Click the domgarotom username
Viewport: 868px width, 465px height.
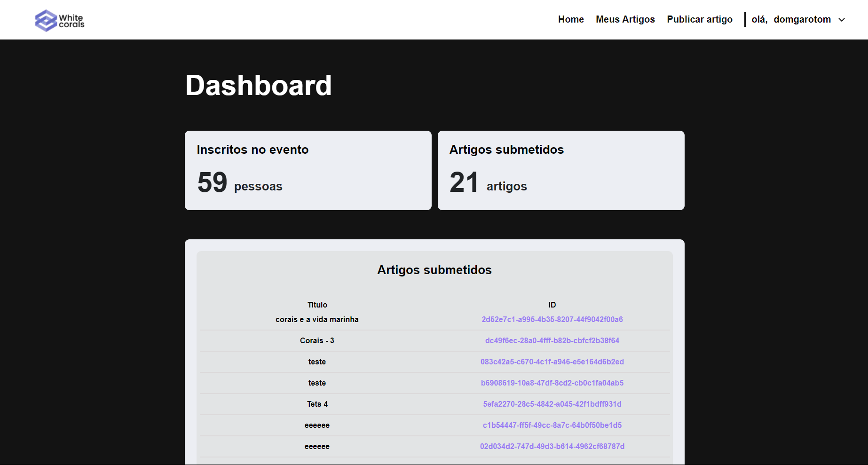(x=802, y=19)
